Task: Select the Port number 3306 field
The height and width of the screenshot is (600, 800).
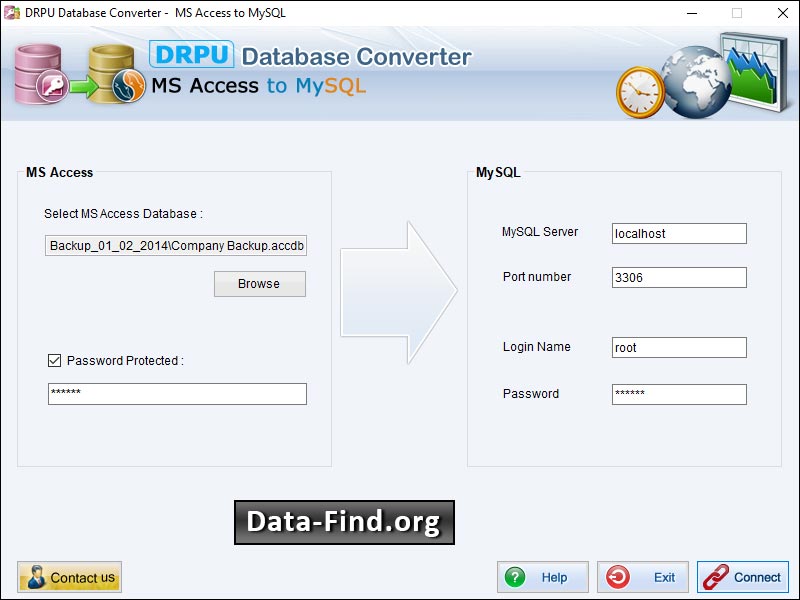Action: (x=679, y=277)
